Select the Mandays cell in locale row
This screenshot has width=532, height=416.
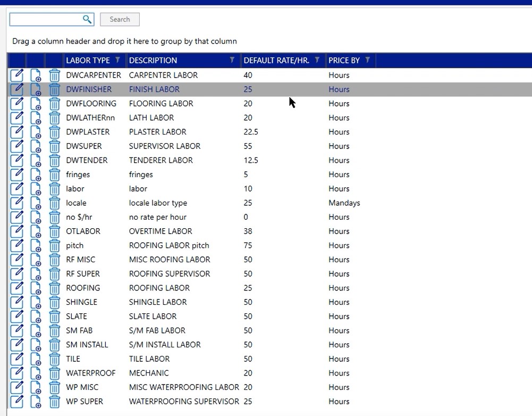pyautogui.click(x=344, y=203)
